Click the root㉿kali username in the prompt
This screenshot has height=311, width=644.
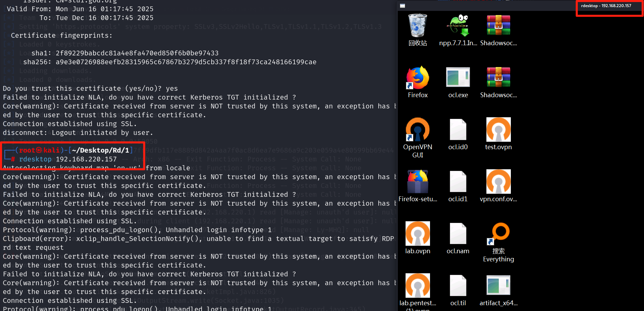tap(39, 150)
